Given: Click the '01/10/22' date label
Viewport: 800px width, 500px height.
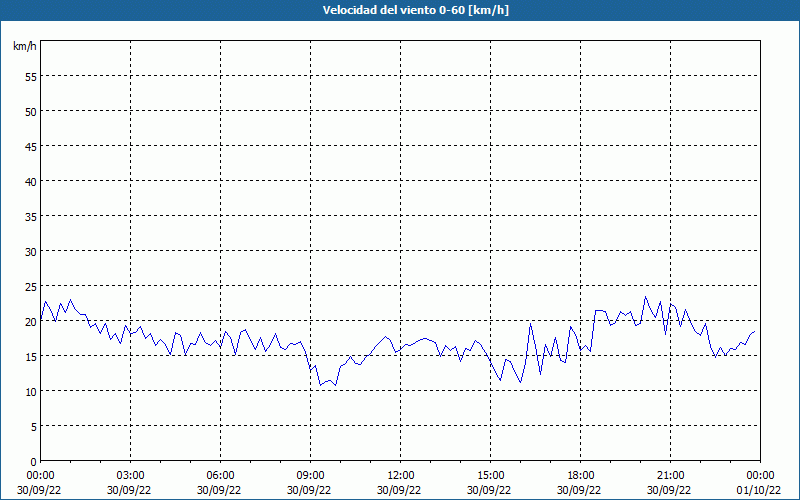Looking at the screenshot, I should tap(758, 490).
